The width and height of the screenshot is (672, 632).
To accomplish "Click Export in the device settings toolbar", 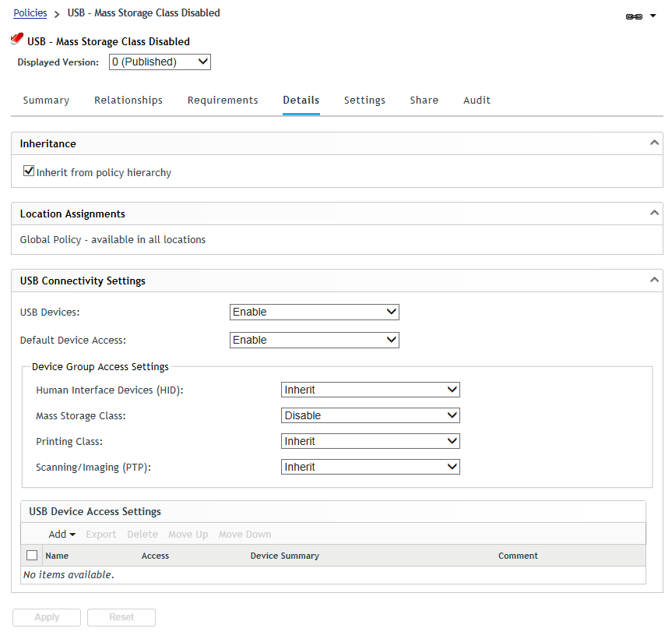I will pos(100,534).
